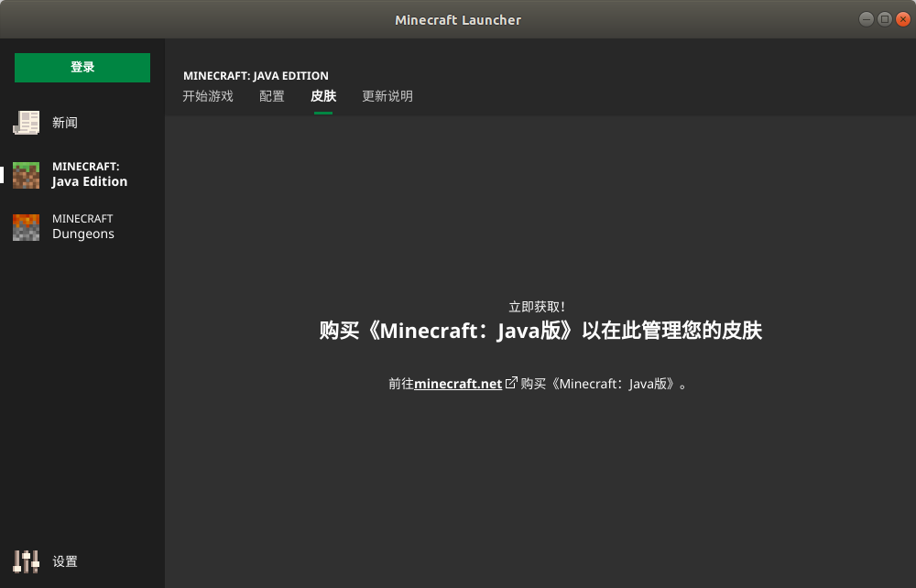Click the sliders 设置 settings icon
Screen dimensions: 916x588
(27, 561)
